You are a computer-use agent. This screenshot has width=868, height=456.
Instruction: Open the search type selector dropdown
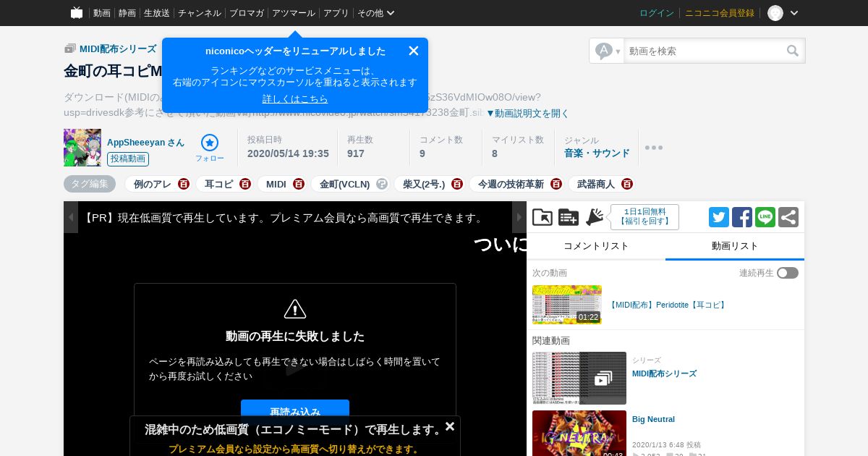608,51
